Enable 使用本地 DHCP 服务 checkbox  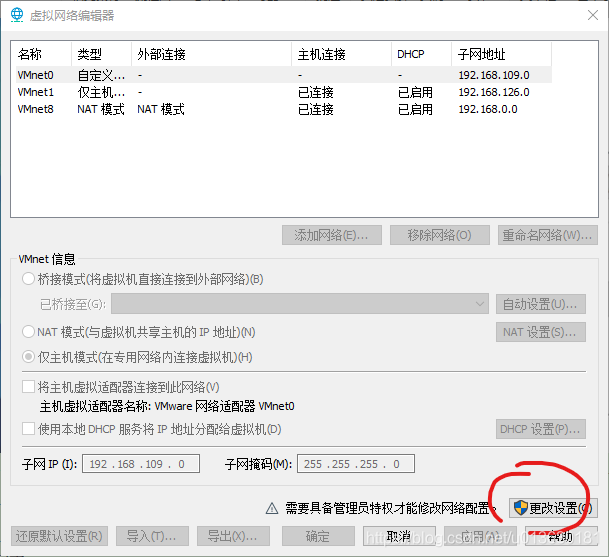[28, 429]
